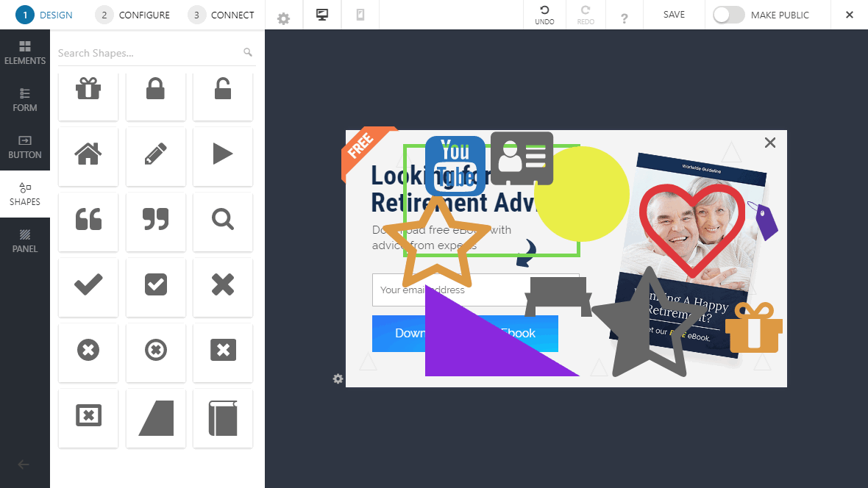868x488 pixels.
Task: Click the Search Shapes input field
Action: pos(147,52)
